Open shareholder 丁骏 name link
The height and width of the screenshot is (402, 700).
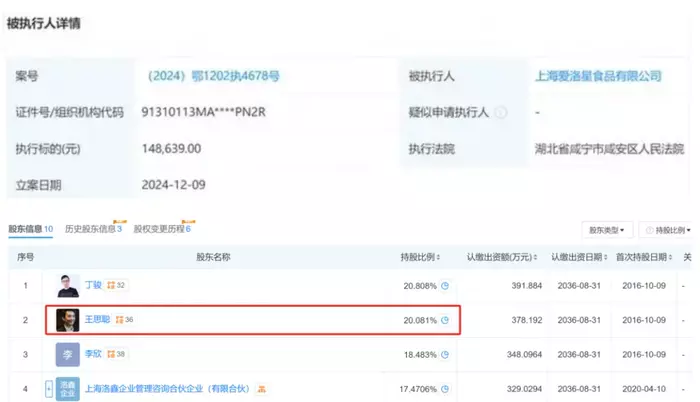[x=93, y=286]
